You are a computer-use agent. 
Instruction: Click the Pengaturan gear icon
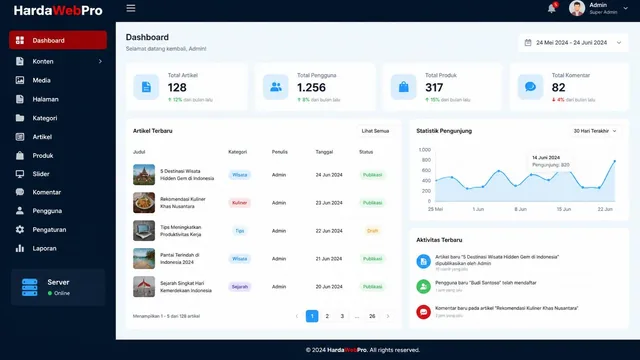[x=20, y=229]
